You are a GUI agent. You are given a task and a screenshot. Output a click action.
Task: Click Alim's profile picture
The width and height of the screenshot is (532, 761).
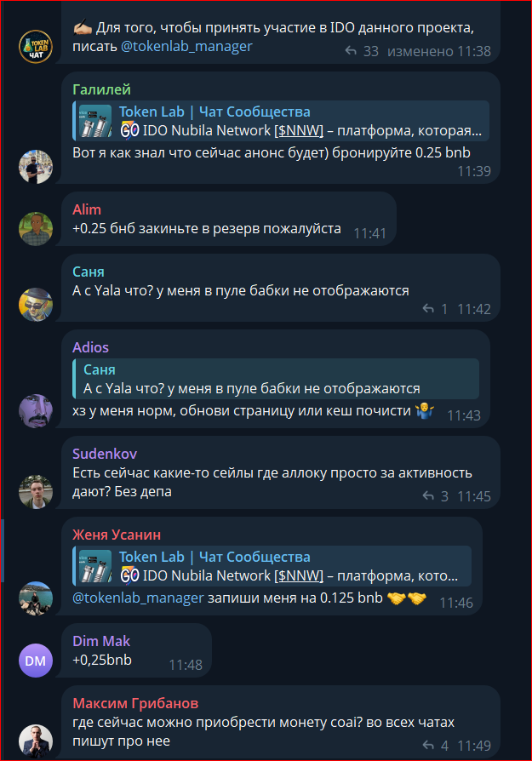36,229
